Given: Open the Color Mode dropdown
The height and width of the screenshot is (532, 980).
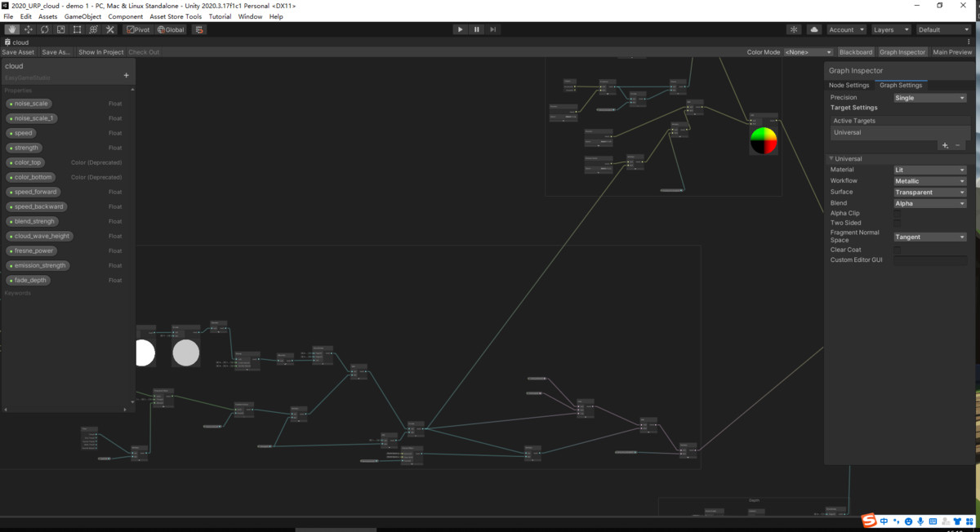Looking at the screenshot, I should click(x=808, y=52).
